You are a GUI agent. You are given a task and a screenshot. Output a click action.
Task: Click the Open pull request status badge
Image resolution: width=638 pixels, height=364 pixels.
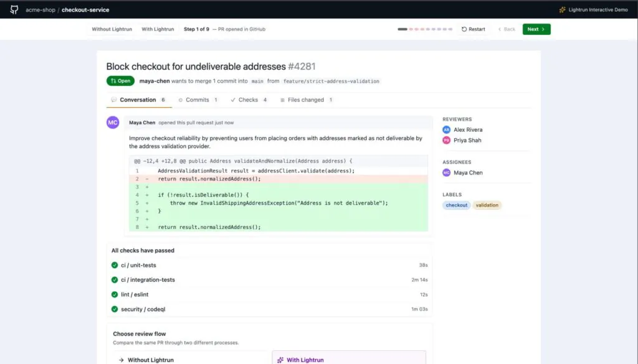point(120,81)
